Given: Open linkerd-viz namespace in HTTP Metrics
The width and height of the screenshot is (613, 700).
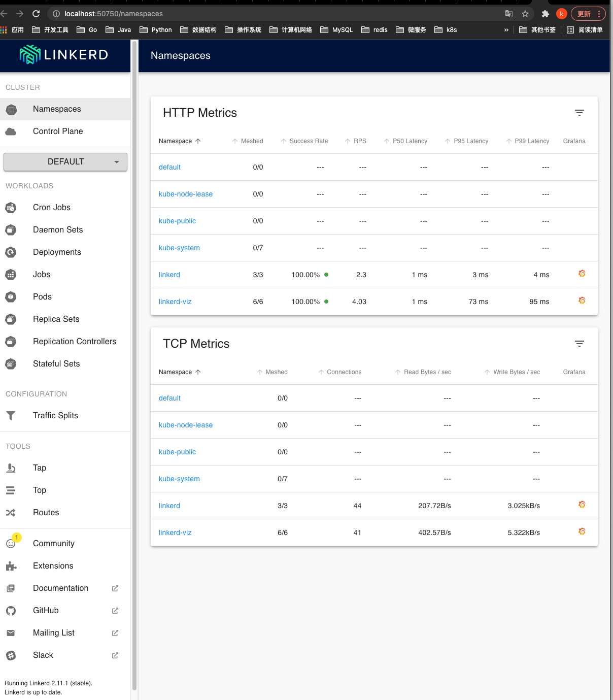Looking at the screenshot, I should coord(175,302).
